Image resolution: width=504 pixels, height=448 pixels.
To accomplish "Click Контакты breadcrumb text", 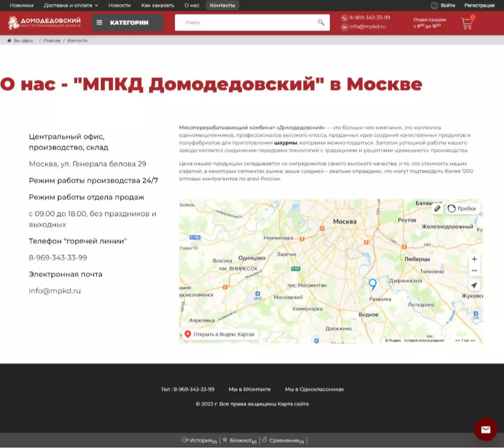I will point(78,40).
